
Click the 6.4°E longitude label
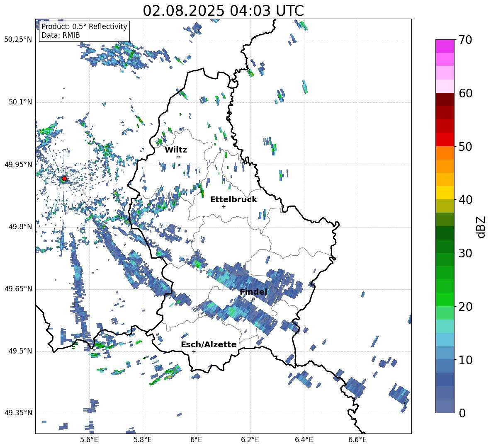[x=304, y=440]
